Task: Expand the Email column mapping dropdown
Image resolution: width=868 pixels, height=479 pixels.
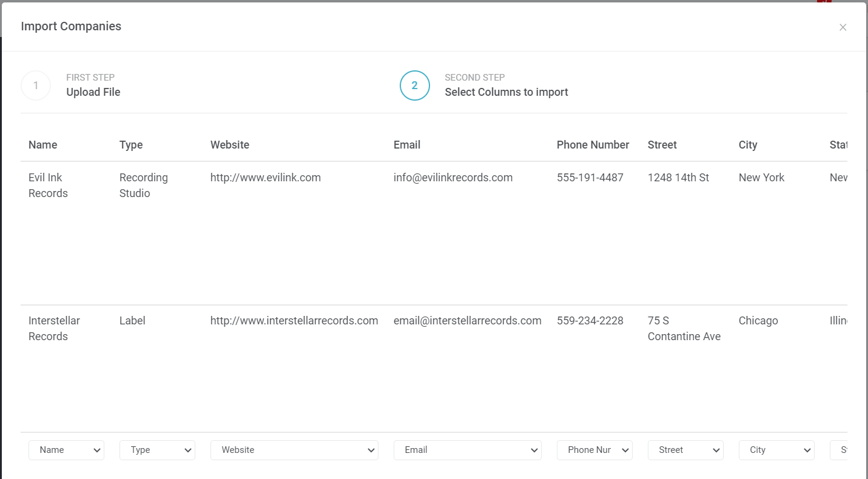Action: (467, 450)
